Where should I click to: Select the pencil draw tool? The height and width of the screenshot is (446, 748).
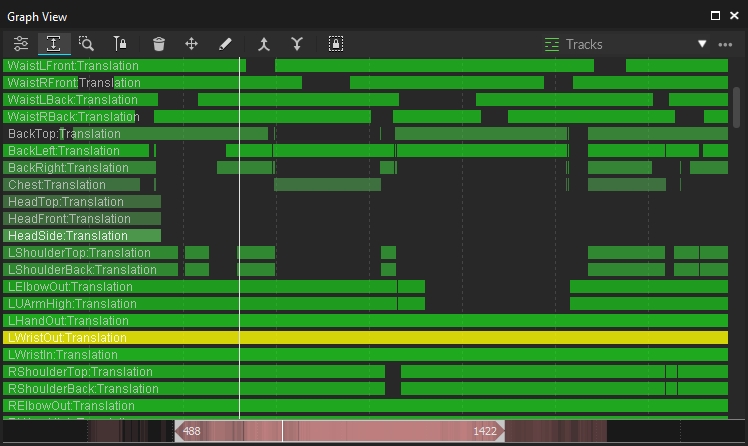[225, 44]
